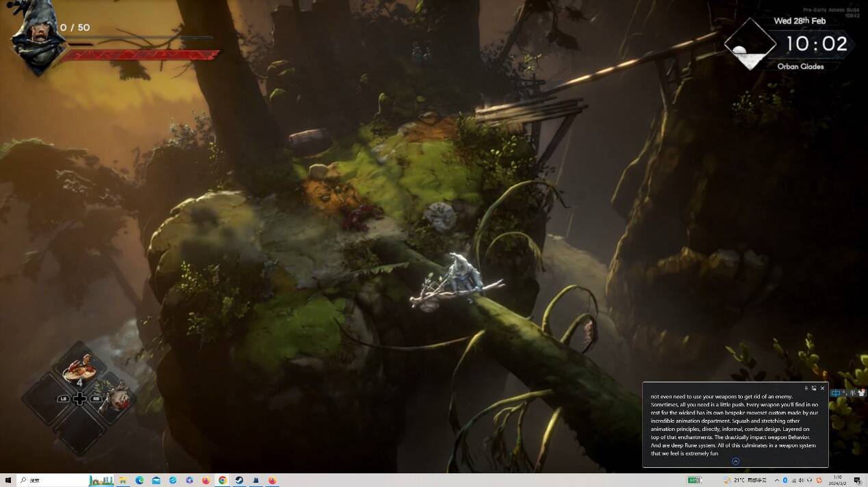Open the first Firefox taskbar icon

(x=206, y=480)
